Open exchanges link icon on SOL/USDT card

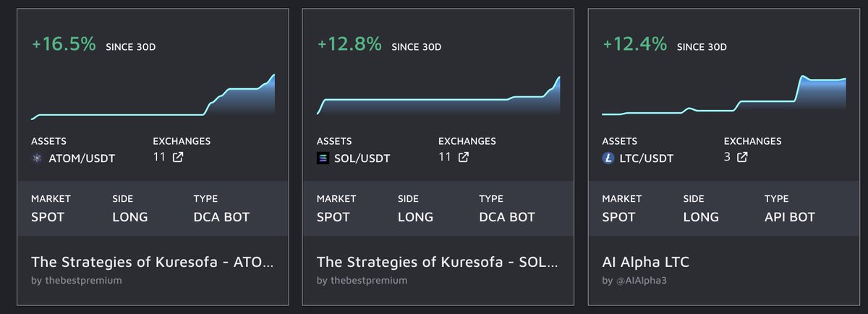pyautogui.click(x=463, y=156)
